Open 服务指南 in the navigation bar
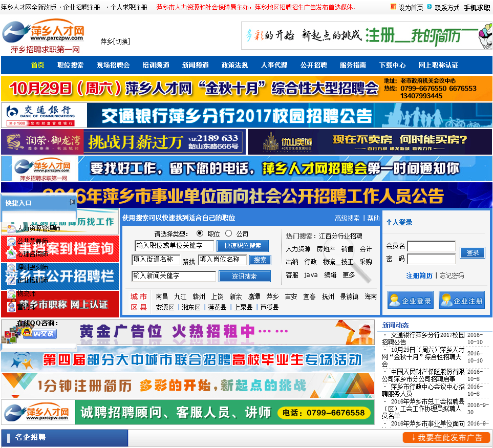Image resolution: width=493 pixels, height=448 pixels. pyautogui.click(x=353, y=65)
